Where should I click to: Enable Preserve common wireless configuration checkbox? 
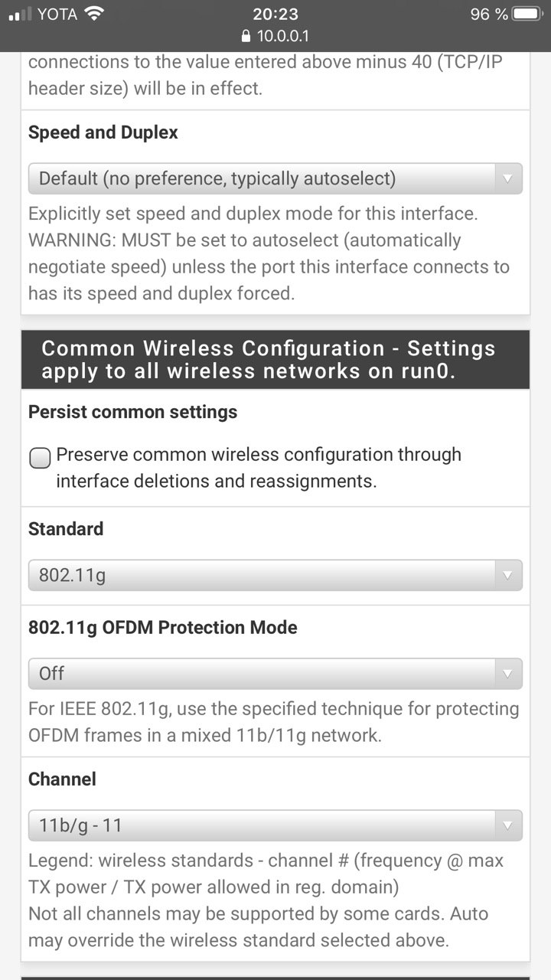point(40,458)
